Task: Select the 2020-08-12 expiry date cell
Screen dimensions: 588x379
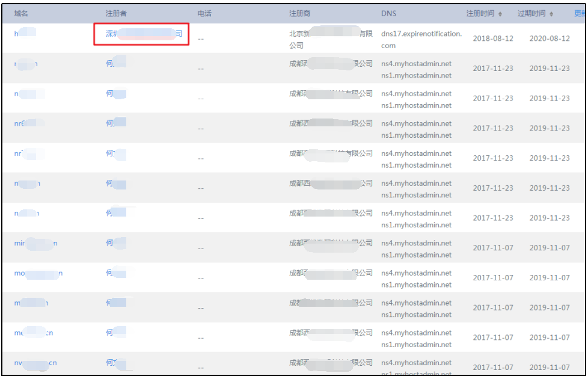Action: 550,39
